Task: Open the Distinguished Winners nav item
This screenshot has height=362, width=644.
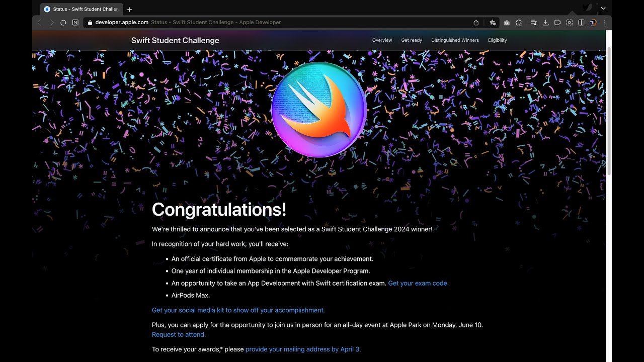Action: (x=455, y=40)
